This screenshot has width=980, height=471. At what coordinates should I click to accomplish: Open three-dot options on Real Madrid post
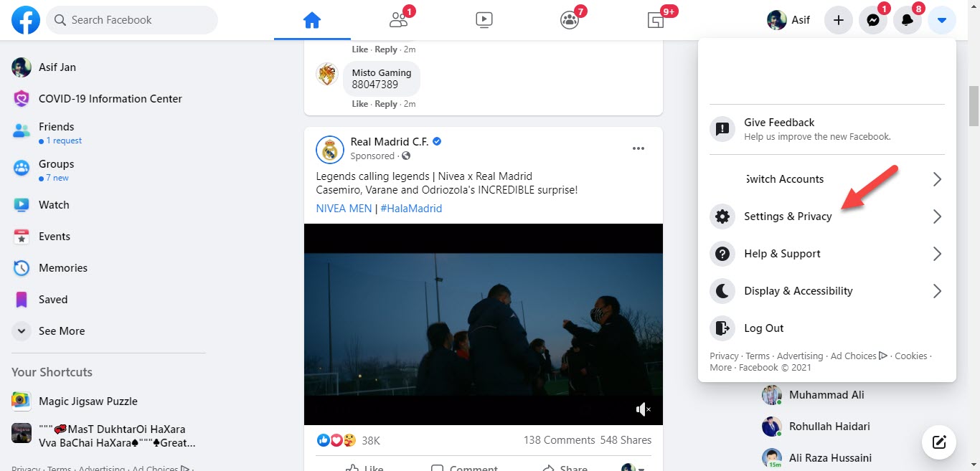639,148
